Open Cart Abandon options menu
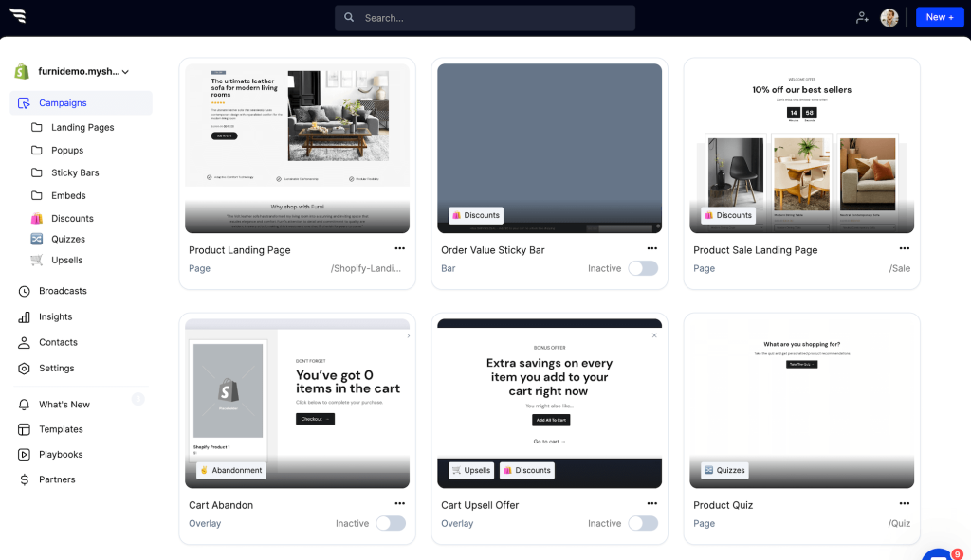Viewport: 971px width, 560px height. (399, 503)
